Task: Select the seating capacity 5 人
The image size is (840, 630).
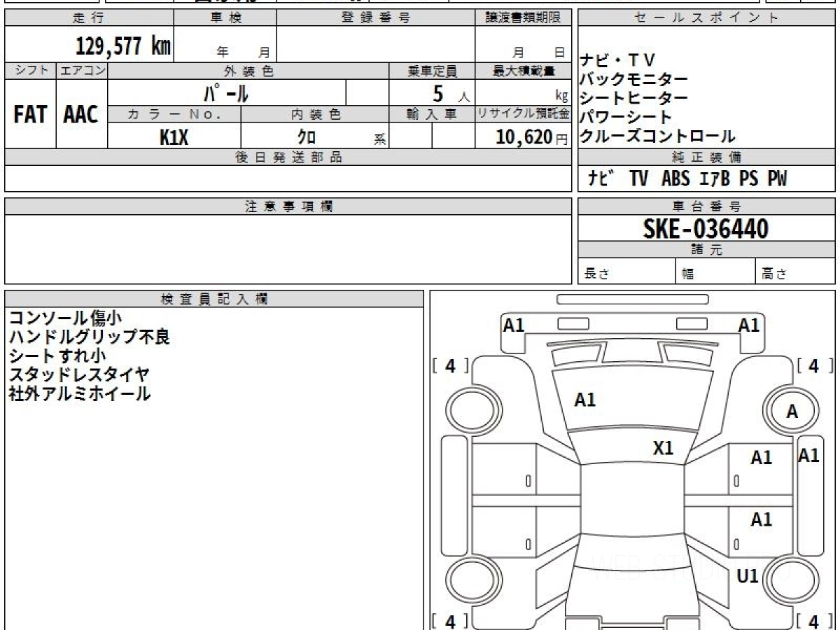Action: (451, 92)
